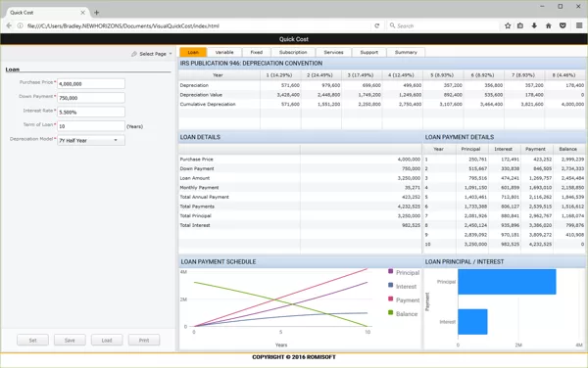The height and width of the screenshot is (368, 588).
Task: Open a new browser tab with plus
Action: pos(96,13)
